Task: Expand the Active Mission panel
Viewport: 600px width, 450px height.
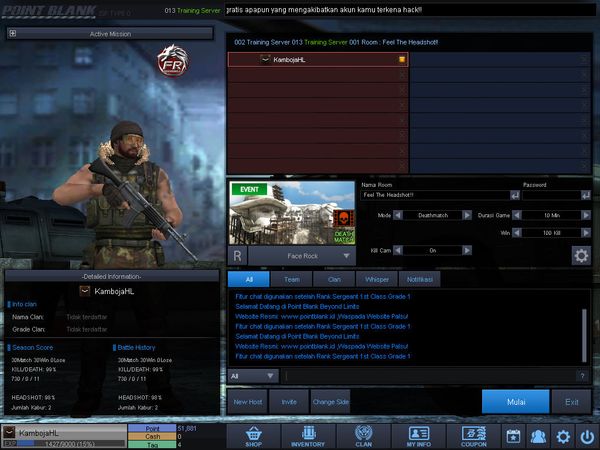Action: [13, 34]
